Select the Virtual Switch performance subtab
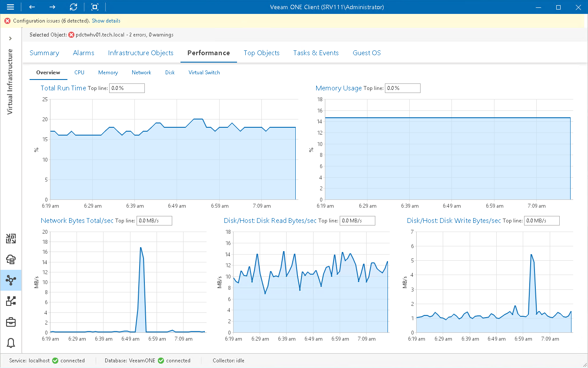 pyautogui.click(x=204, y=73)
